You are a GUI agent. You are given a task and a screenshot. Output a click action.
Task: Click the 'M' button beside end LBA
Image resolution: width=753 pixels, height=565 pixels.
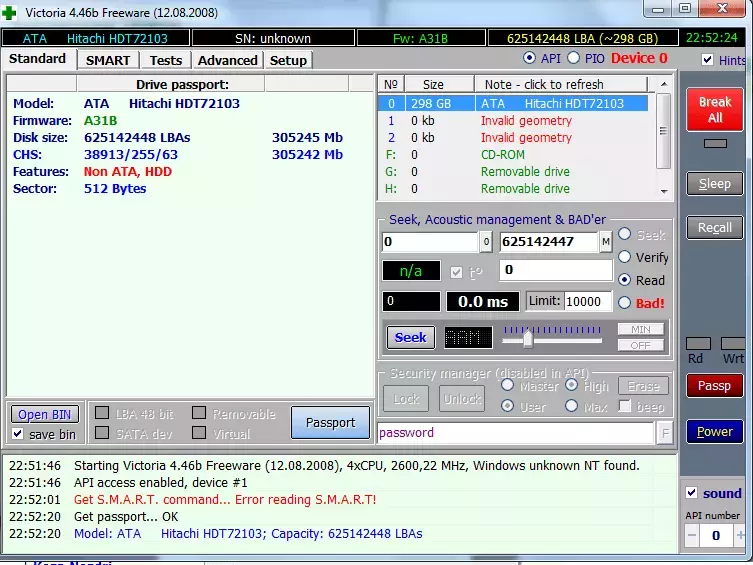[x=606, y=242]
